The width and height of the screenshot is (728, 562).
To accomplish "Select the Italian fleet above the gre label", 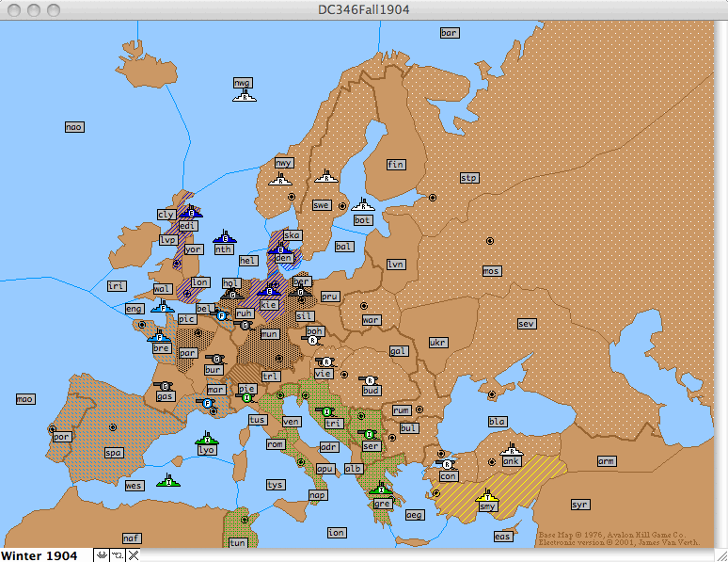I will 381,489.
